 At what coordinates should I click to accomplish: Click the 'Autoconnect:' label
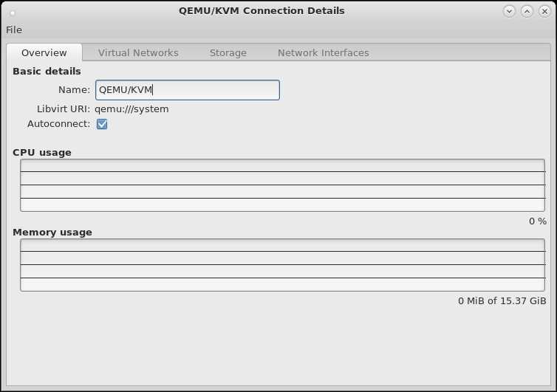click(x=58, y=124)
